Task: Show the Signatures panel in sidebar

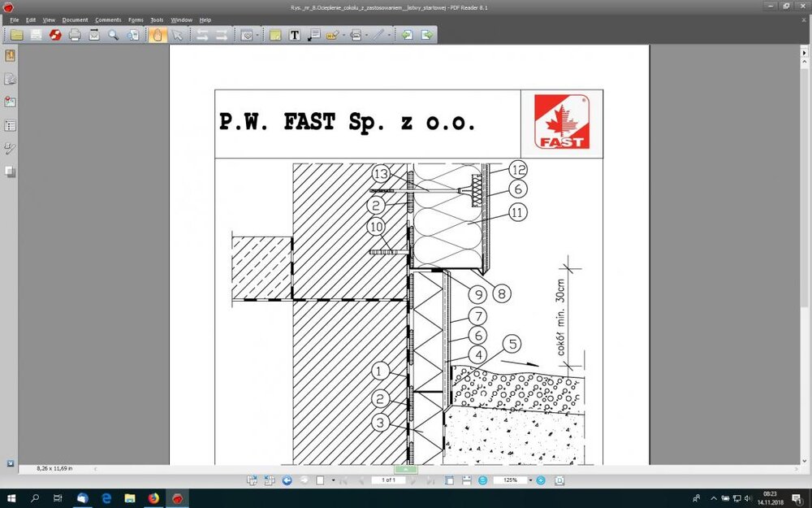Action: coord(11,149)
